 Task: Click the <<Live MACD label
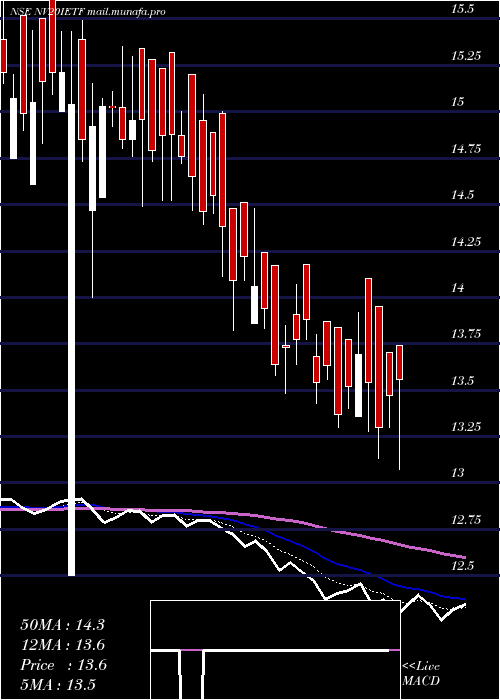click(x=421, y=674)
